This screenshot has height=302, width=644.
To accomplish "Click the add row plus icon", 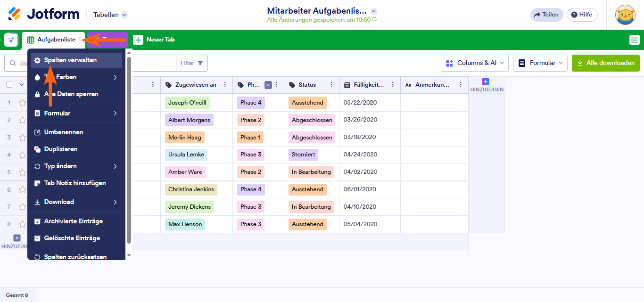I will (x=17, y=238).
